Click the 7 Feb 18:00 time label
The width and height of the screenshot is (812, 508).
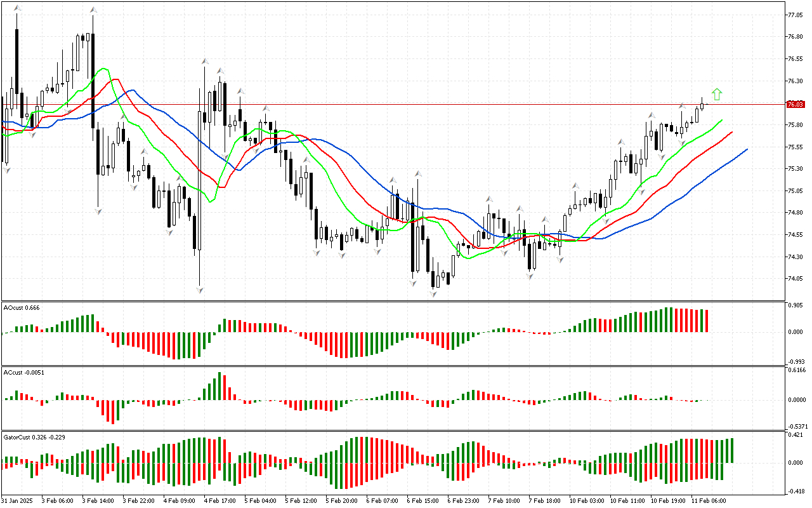coord(545,501)
